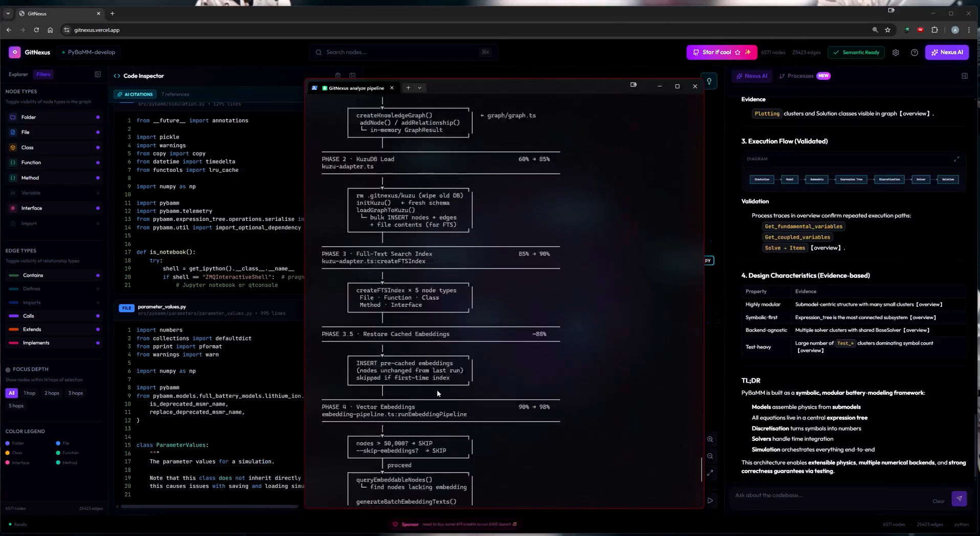Viewport: 980px width, 536px height.
Task: Collapse the right Nexus AI panel icon
Action: (x=965, y=76)
